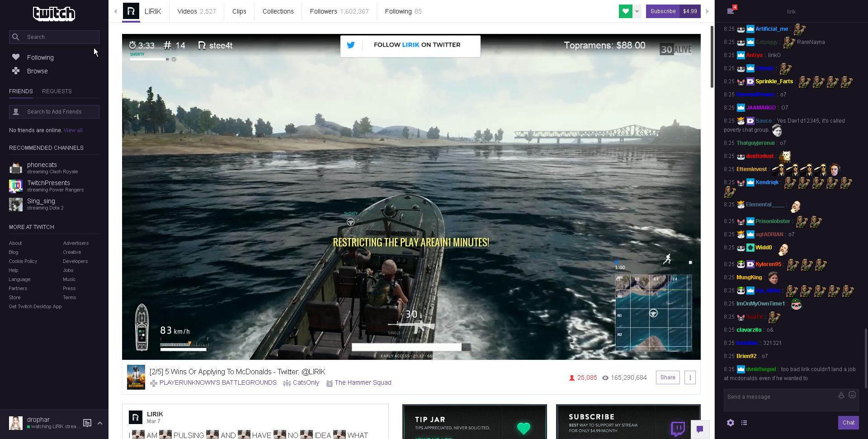The image size is (868, 439).
Task: Click left arrow to collapse left sidebar
Action: (115, 11)
